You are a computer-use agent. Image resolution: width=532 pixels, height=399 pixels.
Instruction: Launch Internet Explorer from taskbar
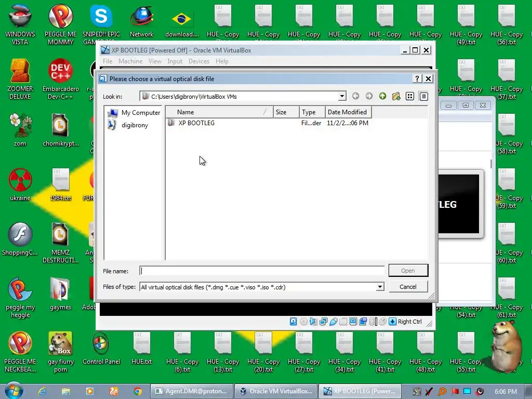[42, 391]
